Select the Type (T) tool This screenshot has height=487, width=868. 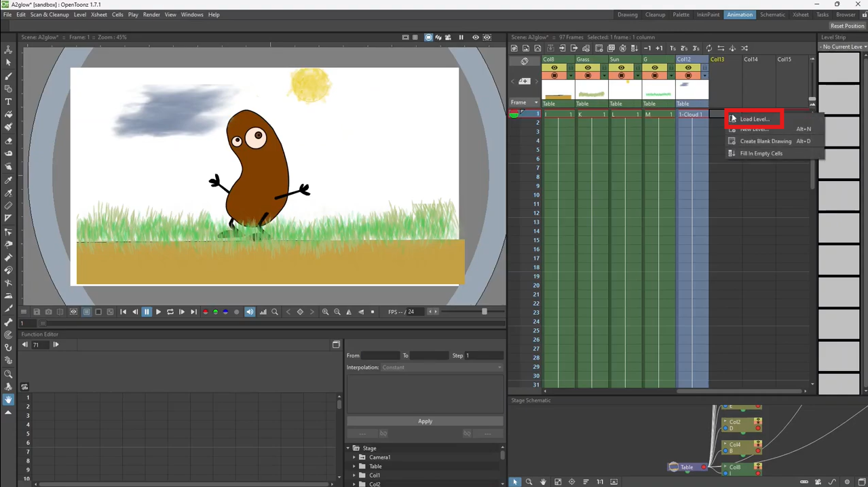click(x=8, y=102)
